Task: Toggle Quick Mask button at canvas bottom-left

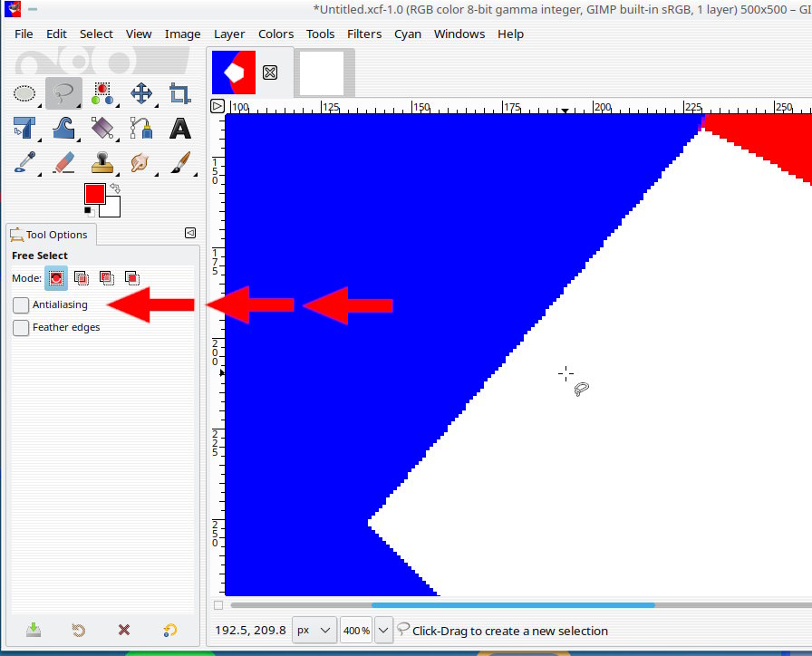Action: click(218, 605)
